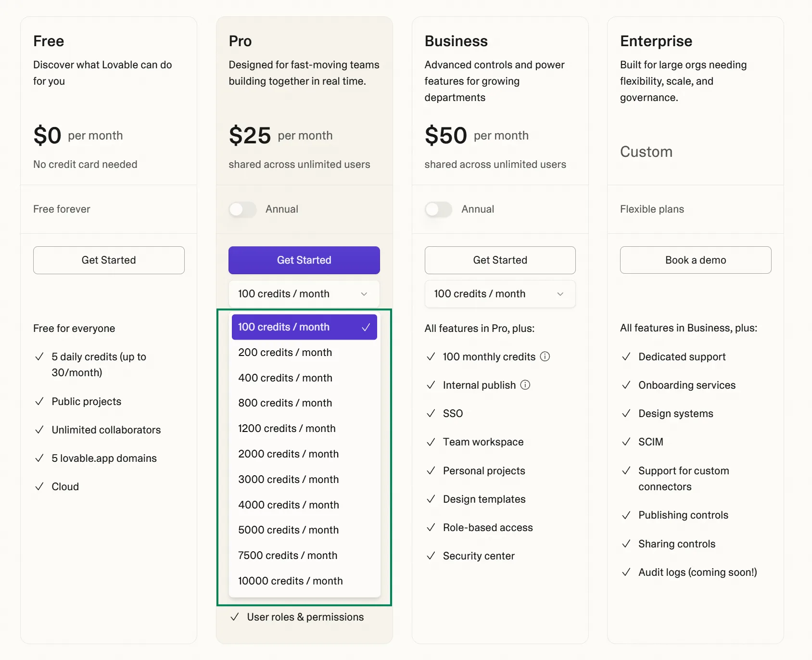This screenshot has width=812, height=660.
Task: Click the SSO feature text
Action: [453, 414]
